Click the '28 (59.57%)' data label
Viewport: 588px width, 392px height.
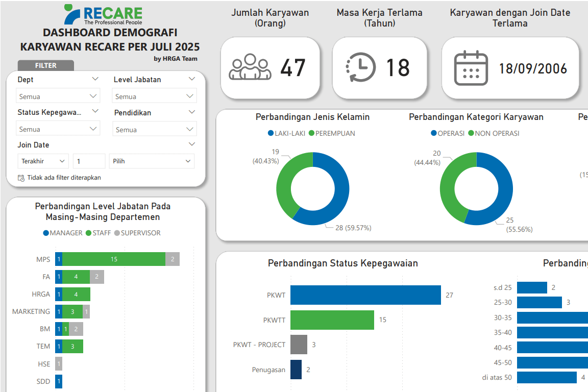pos(353,228)
